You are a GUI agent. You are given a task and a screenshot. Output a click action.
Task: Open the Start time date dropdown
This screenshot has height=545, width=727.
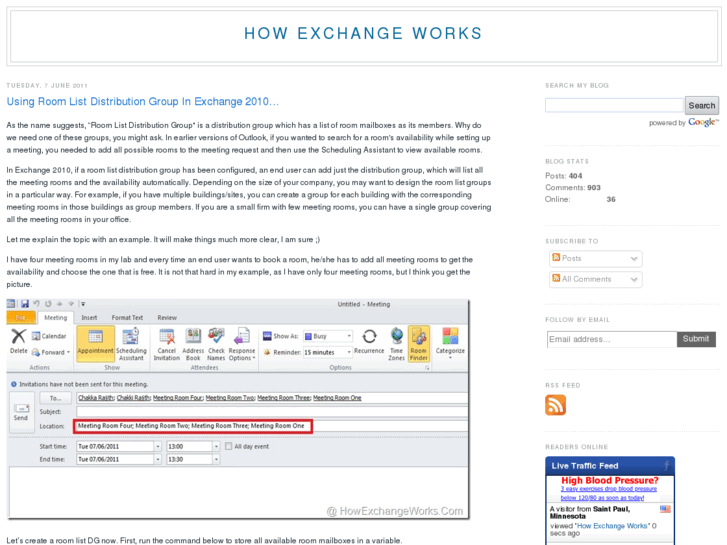(x=158, y=446)
